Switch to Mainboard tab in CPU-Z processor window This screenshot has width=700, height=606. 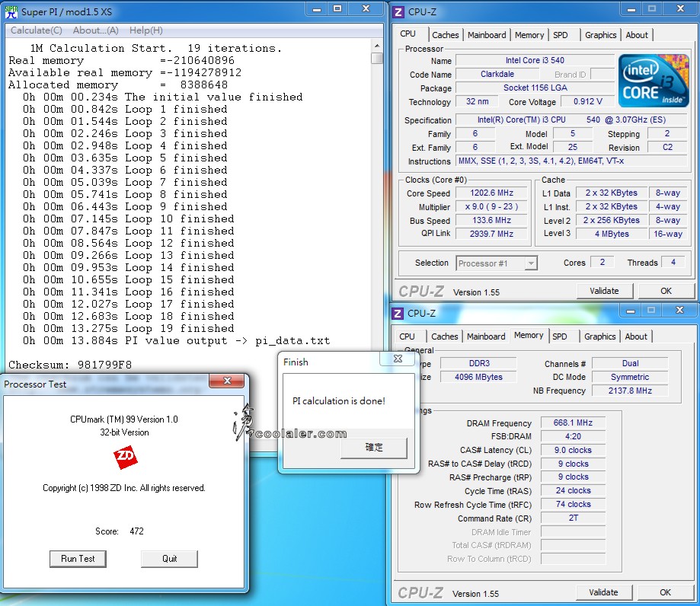coord(487,35)
